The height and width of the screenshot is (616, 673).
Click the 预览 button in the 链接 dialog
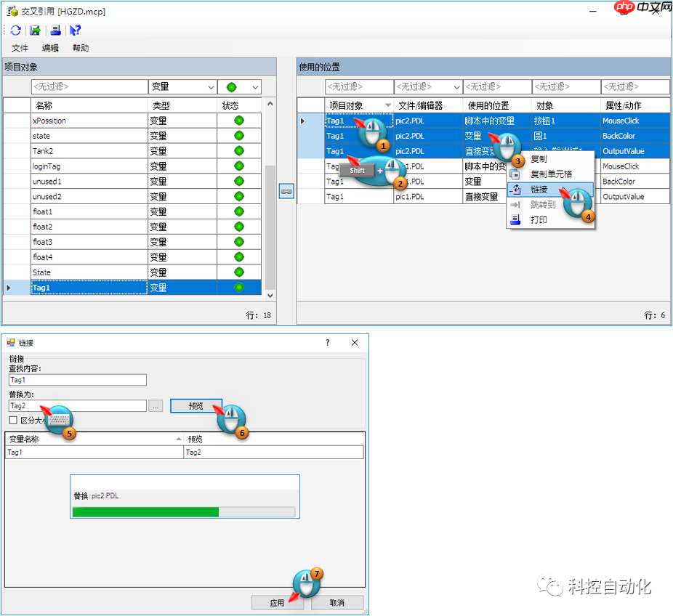click(x=196, y=406)
